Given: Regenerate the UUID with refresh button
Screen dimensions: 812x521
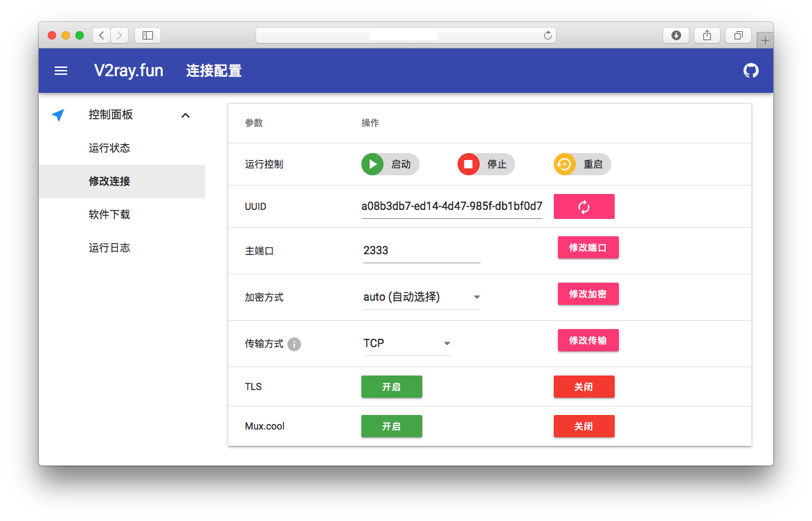Looking at the screenshot, I should coord(584,207).
